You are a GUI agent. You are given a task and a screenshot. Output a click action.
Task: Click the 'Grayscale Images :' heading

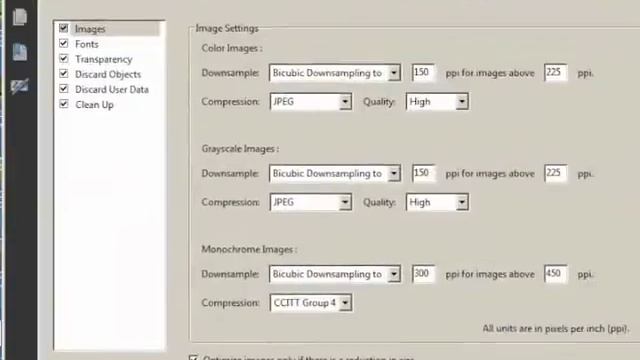point(240,149)
